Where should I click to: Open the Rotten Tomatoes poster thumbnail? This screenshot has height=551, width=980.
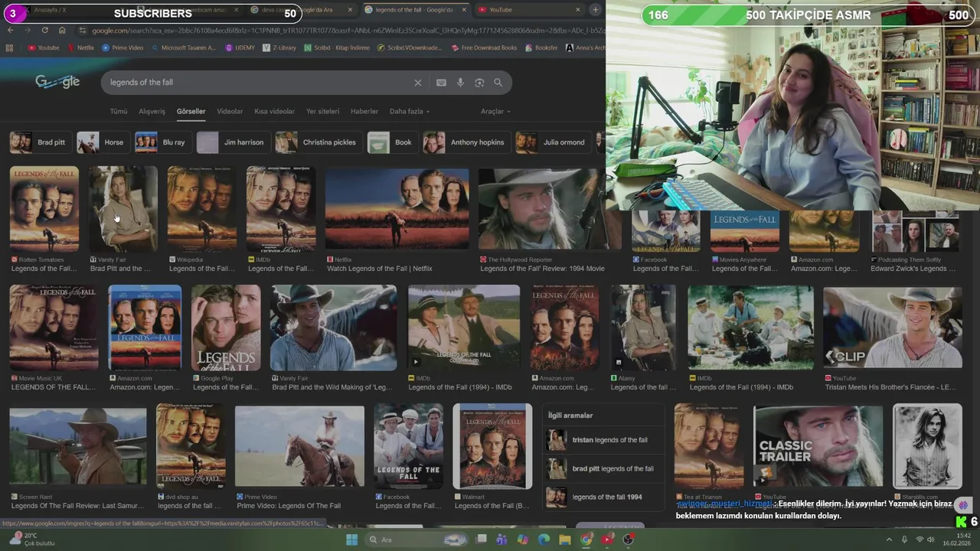pos(44,208)
